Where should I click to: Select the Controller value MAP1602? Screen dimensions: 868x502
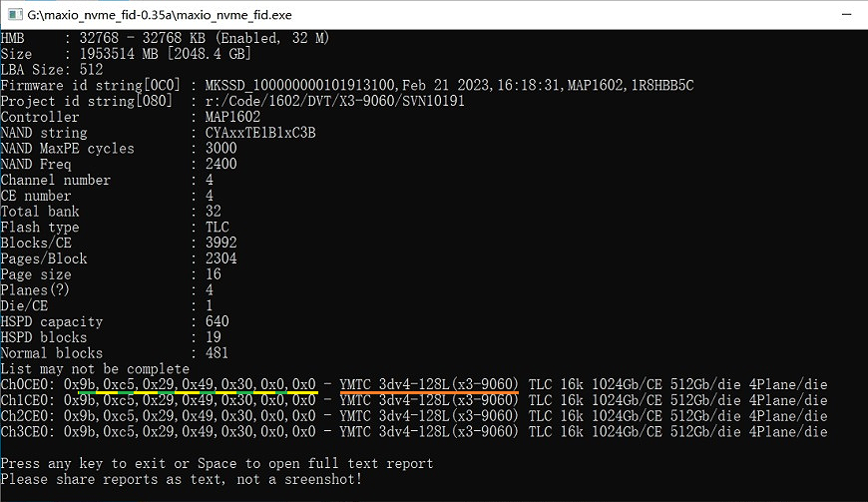point(232,117)
